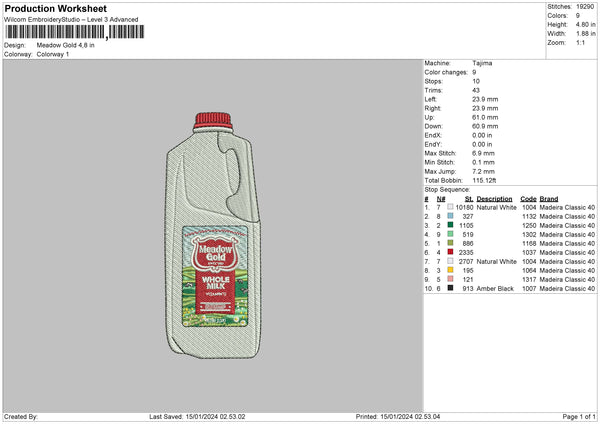
Task: Click the barcode below the worksheet title
Action: tap(75, 32)
